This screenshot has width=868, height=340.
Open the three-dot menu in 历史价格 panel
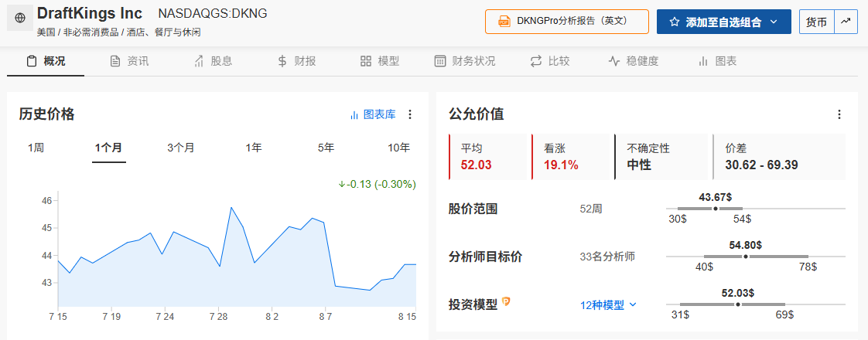tap(410, 114)
